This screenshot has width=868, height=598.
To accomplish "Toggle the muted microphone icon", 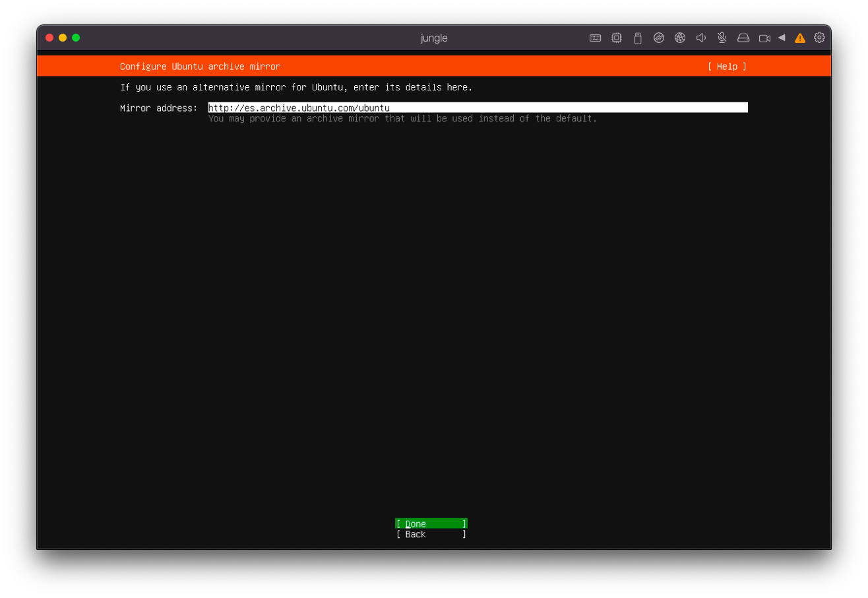I will 722,38.
